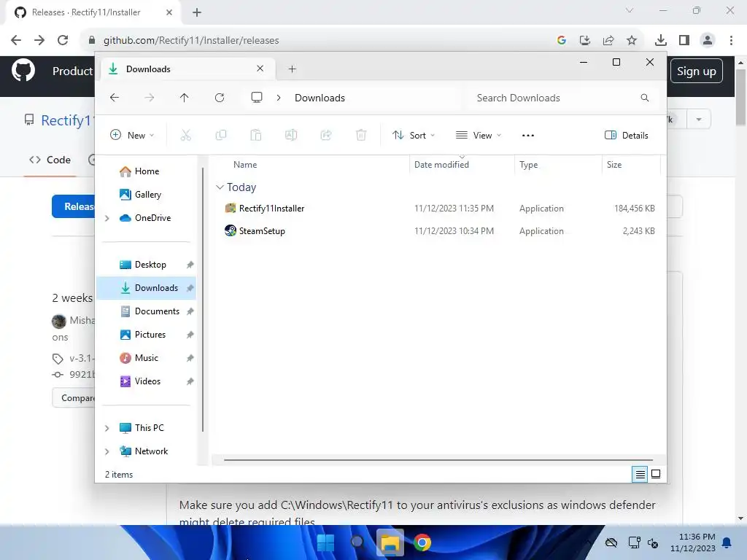Screen dimensions: 747x560
Task: Select the Releases Rectify11/Installer Chrome tab
Action: [x=93, y=12]
